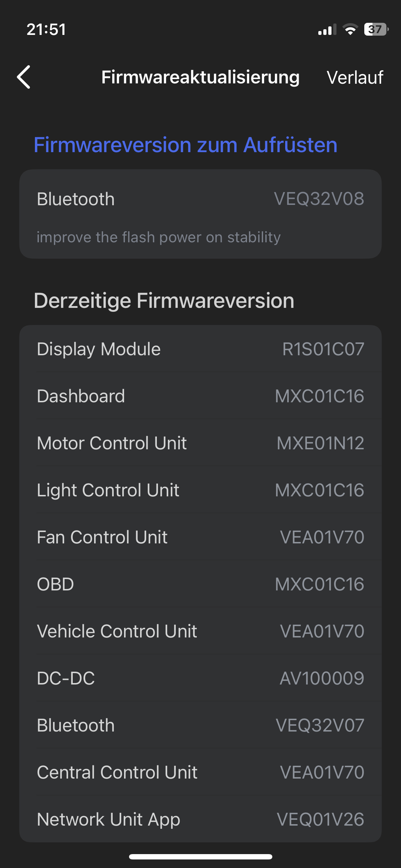Choose the Fan Control Unit row
Screen dimensions: 401x868
(x=200, y=537)
